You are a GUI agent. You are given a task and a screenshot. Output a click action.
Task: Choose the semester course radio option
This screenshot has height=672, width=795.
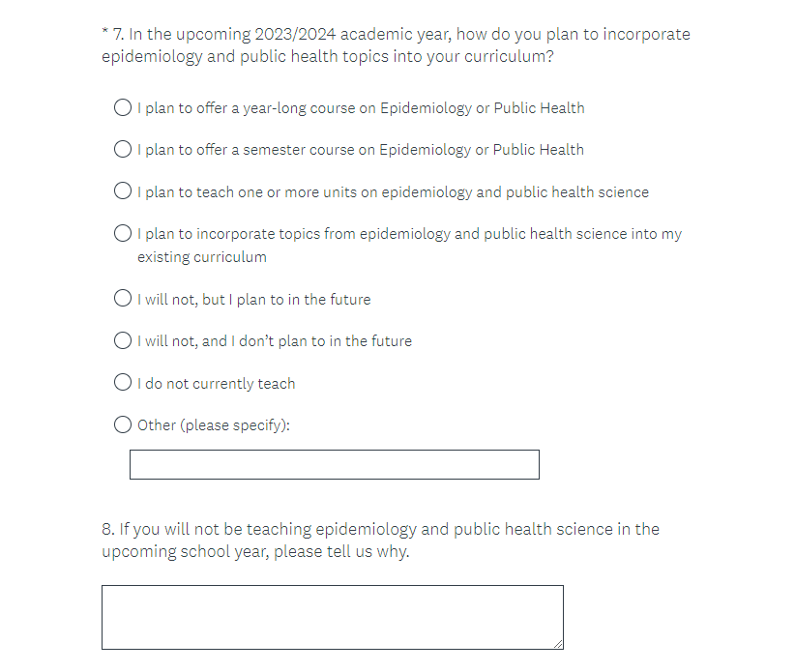tap(123, 150)
